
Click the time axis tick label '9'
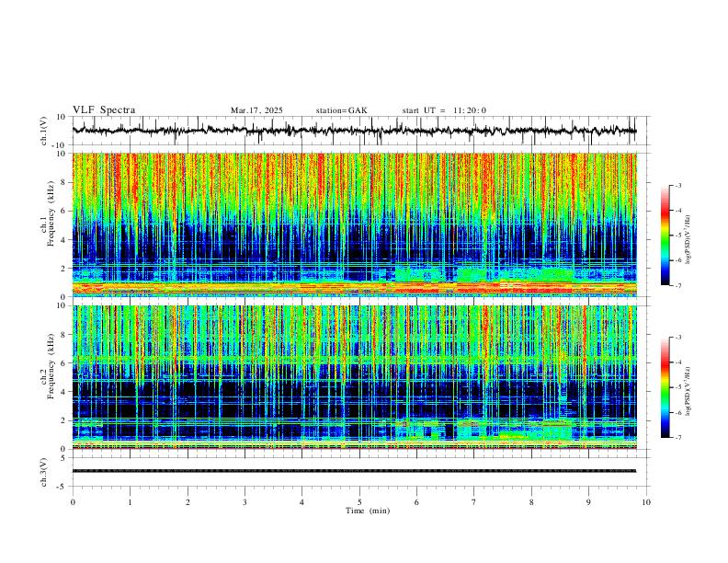[588, 502]
